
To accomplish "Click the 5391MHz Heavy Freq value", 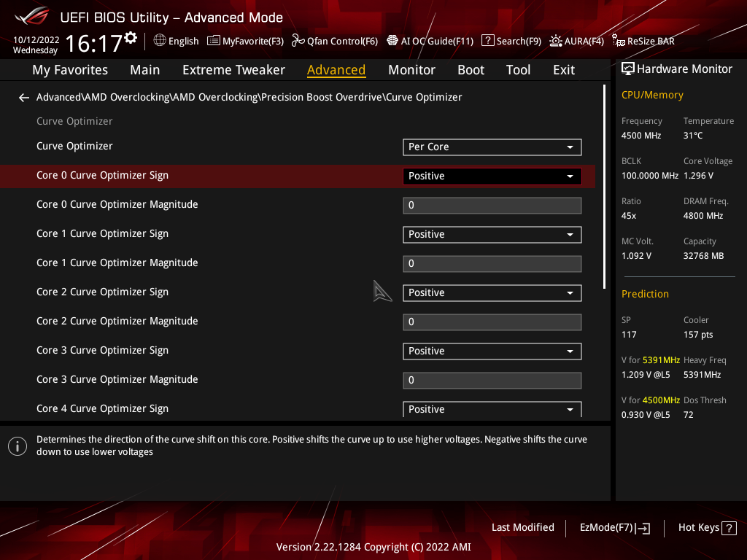I will (x=703, y=375).
